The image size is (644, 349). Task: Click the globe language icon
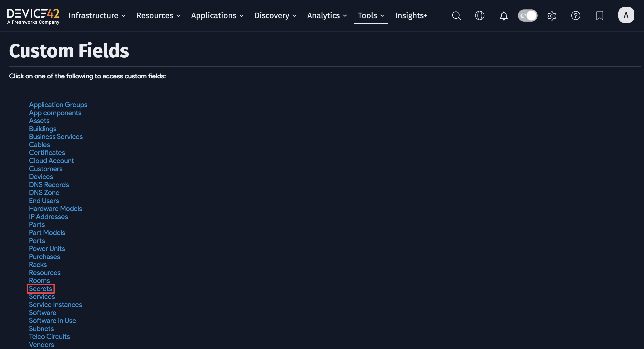480,16
